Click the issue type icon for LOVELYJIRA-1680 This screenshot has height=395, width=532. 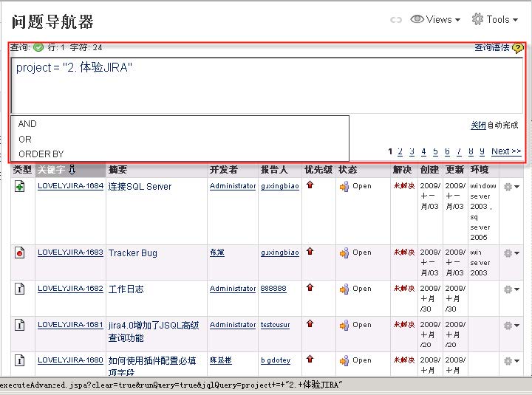[20, 360]
